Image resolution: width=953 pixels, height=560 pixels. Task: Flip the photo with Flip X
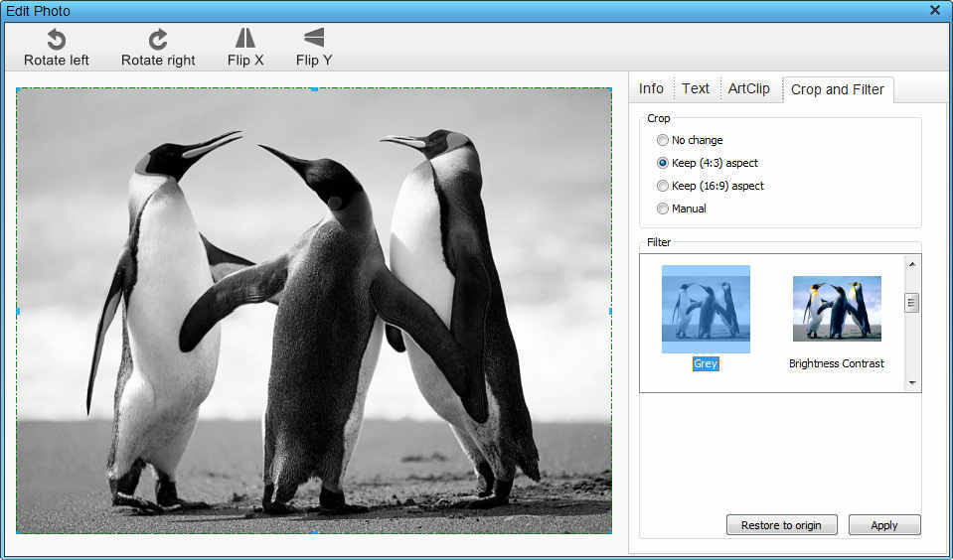(244, 48)
